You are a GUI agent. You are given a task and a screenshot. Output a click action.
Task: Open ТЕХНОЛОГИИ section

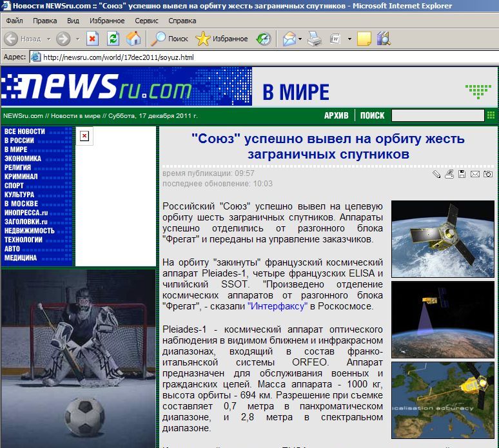pos(23,240)
